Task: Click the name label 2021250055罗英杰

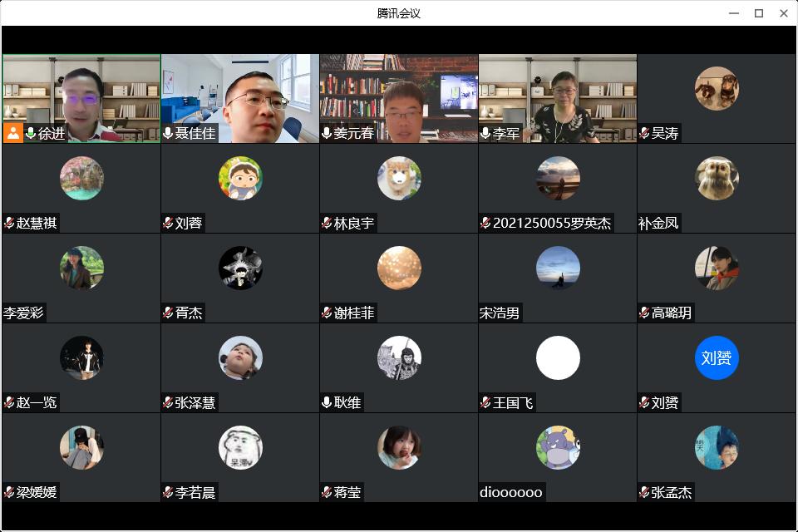Action: tap(551, 223)
